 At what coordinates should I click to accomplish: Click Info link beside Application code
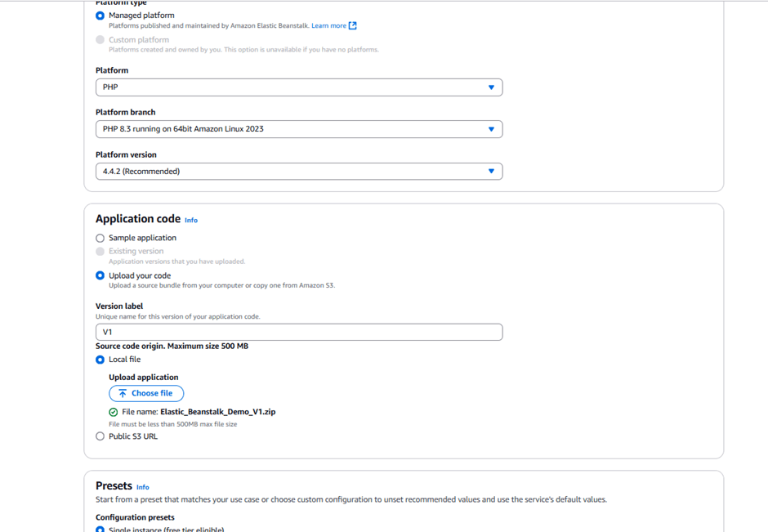(x=191, y=220)
